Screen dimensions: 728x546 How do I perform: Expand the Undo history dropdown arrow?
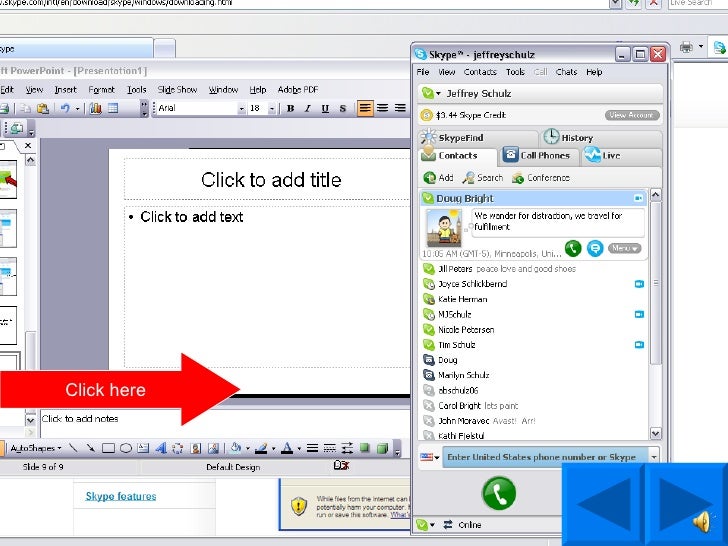click(x=78, y=109)
